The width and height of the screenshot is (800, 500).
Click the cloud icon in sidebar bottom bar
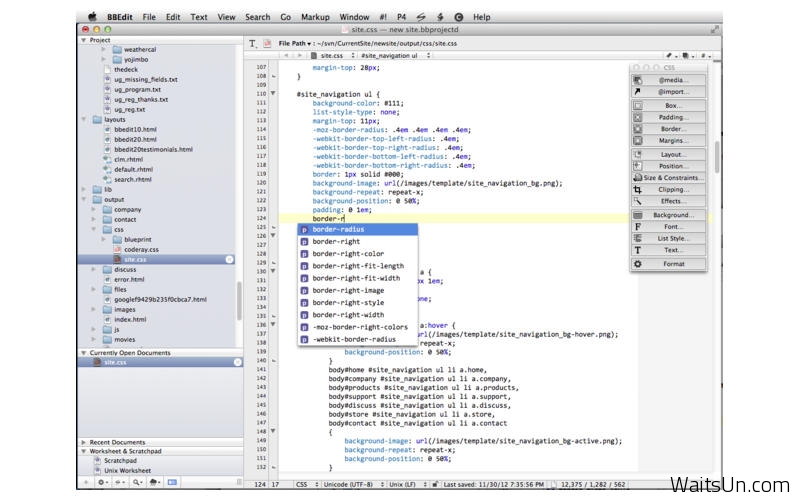pos(153,482)
